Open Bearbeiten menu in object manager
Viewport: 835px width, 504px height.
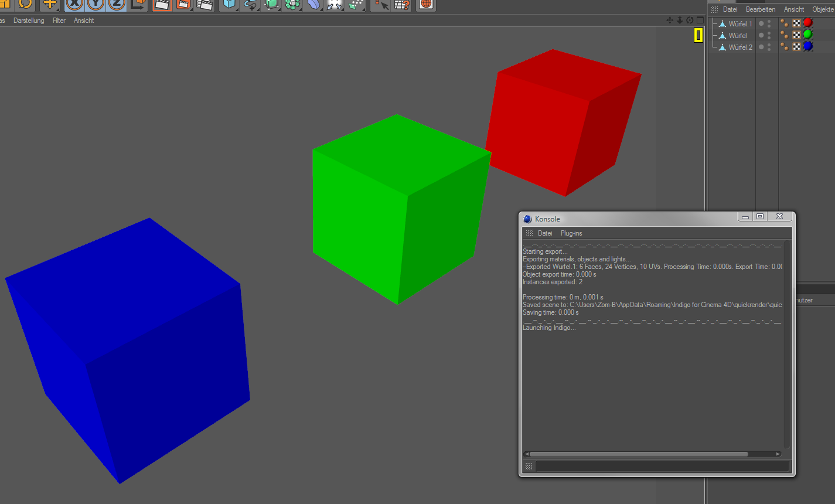(x=760, y=9)
